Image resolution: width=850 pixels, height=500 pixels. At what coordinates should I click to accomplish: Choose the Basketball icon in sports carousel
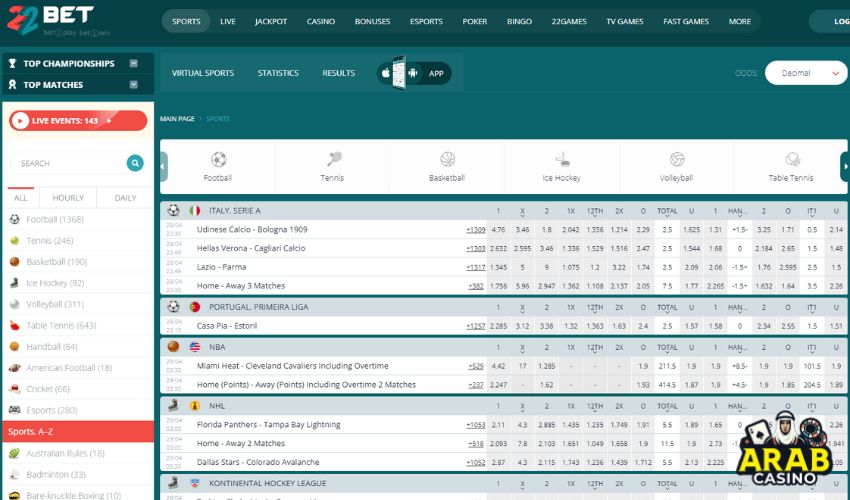pos(447,159)
